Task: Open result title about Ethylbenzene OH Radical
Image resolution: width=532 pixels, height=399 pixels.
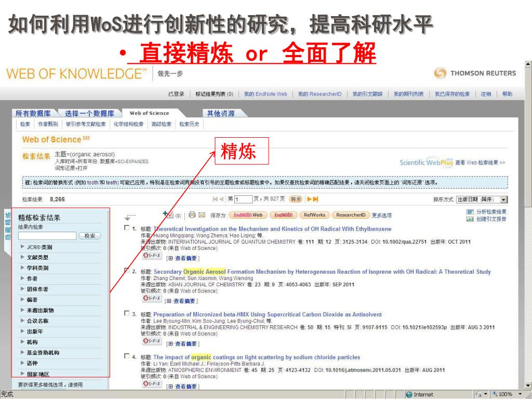Action: click(x=272, y=229)
